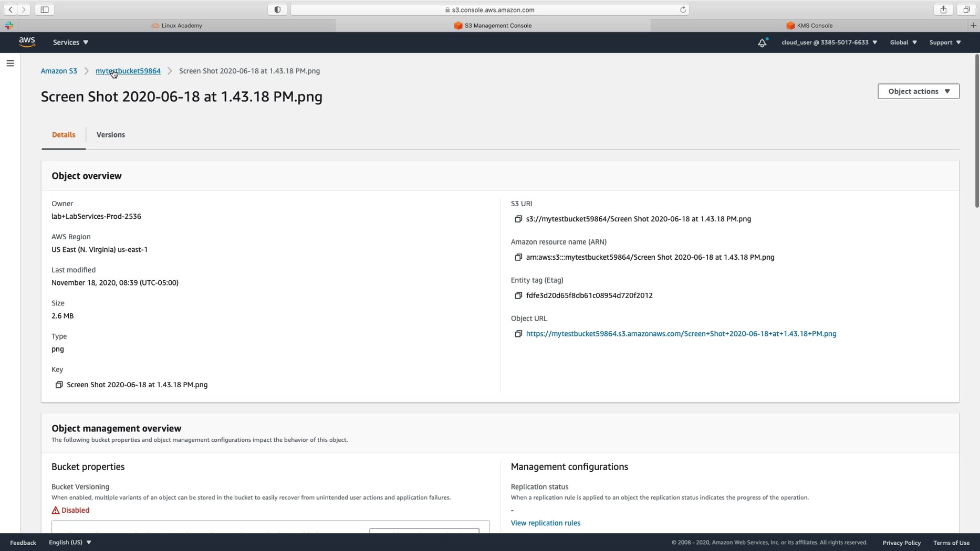Image resolution: width=980 pixels, height=551 pixels.
Task: Switch to the S3 Management Console tab
Action: (x=493, y=25)
